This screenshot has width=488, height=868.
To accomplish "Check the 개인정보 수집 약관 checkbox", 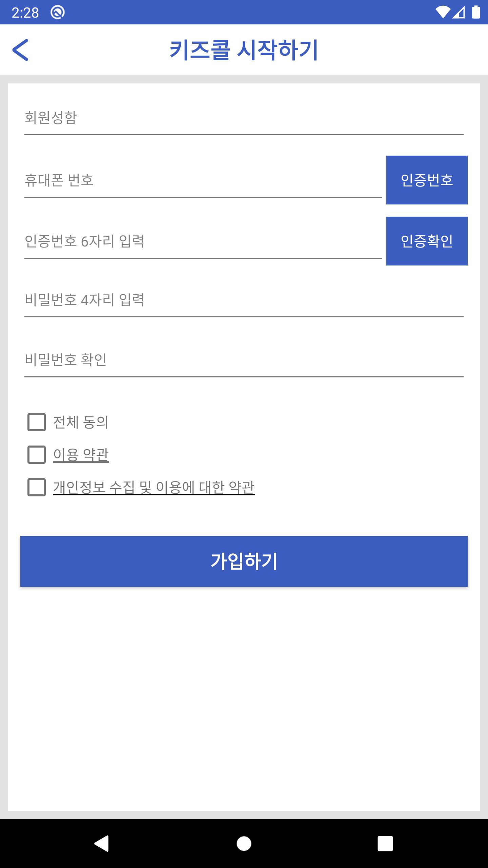I will [37, 487].
